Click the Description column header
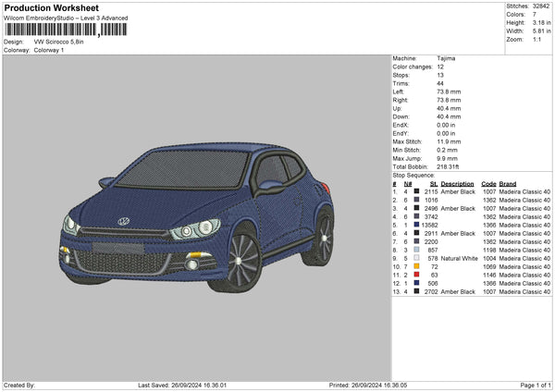 tap(458, 183)
